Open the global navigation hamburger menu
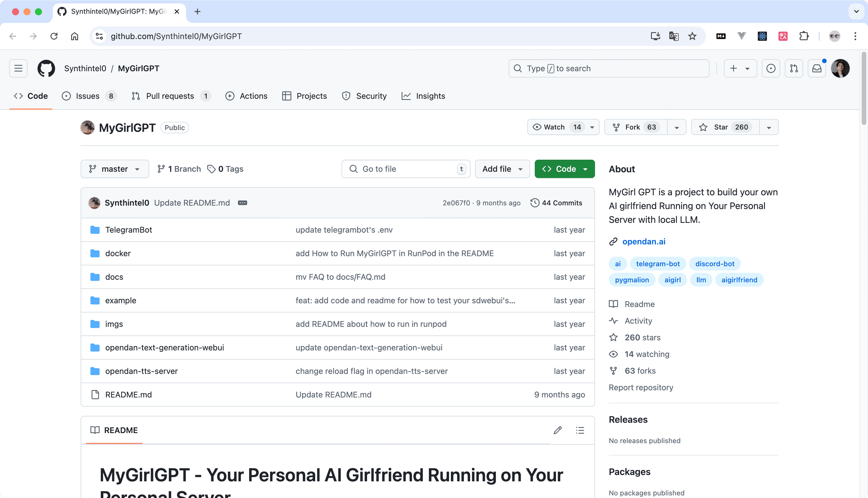Viewport: 868px width, 498px height. coord(18,68)
